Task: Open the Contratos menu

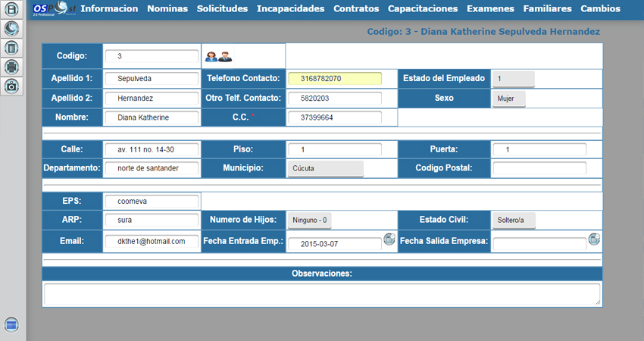Action: pos(356,8)
